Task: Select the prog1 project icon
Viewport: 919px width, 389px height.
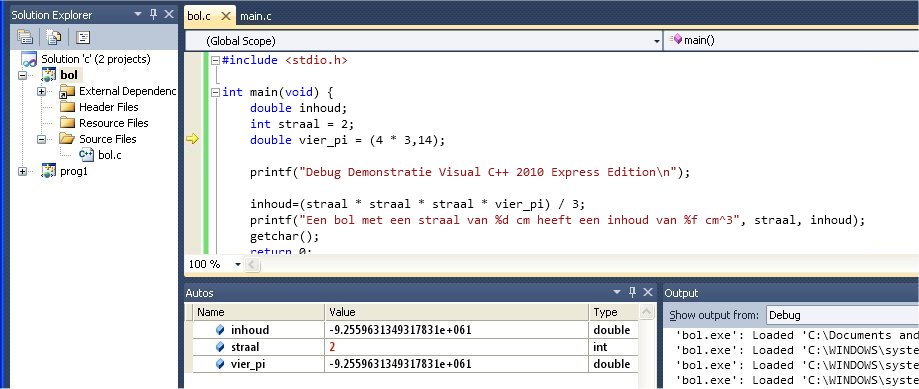Action: pos(49,171)
